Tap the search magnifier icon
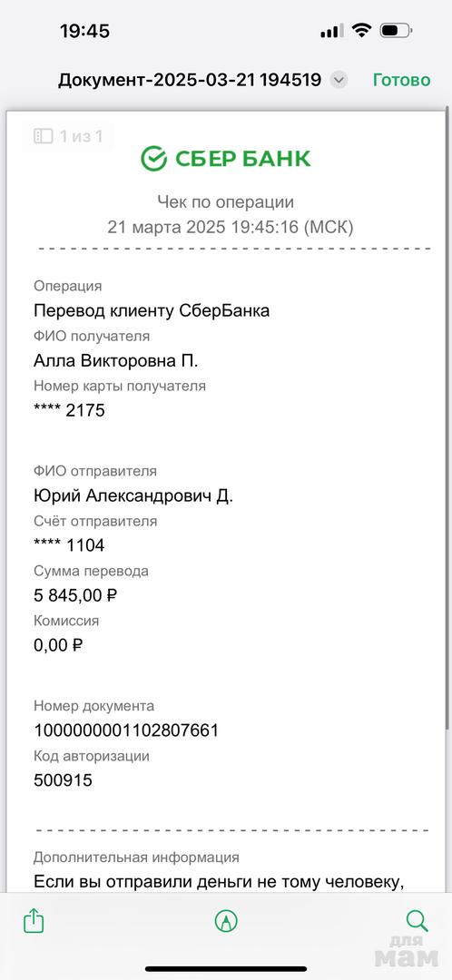 click(417, 921)
